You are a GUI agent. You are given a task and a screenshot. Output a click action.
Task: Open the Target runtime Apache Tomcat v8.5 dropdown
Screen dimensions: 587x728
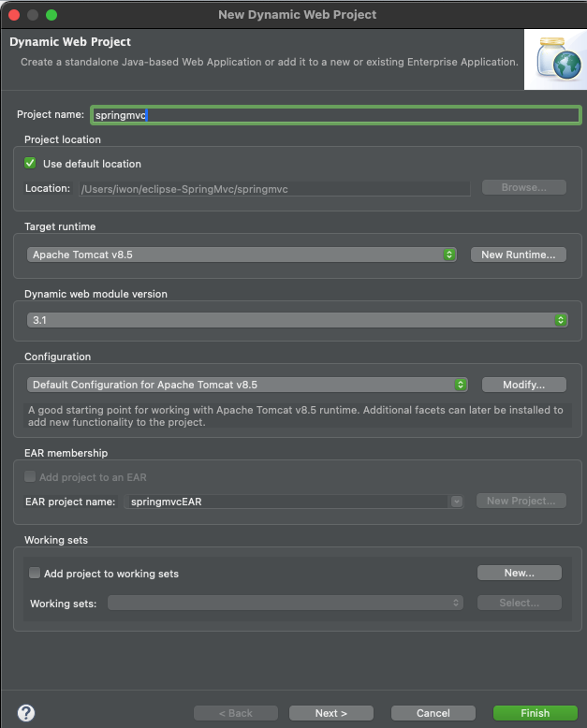click(x=242, y=255)
